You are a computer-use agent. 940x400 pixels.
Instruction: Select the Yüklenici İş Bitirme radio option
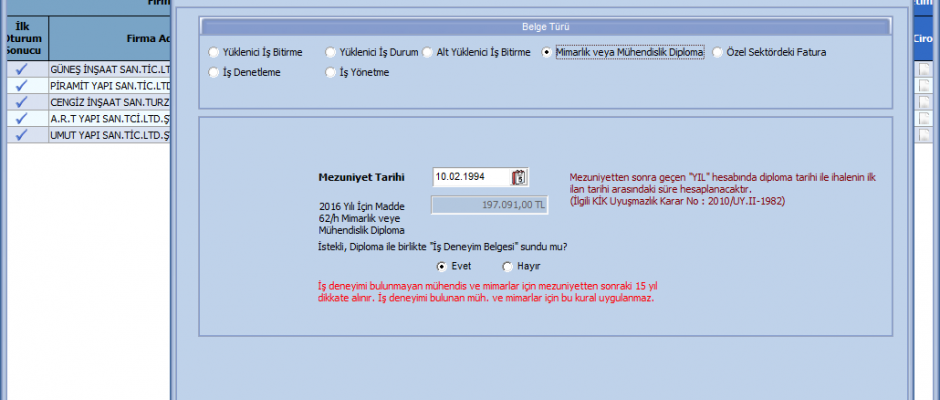213,52
